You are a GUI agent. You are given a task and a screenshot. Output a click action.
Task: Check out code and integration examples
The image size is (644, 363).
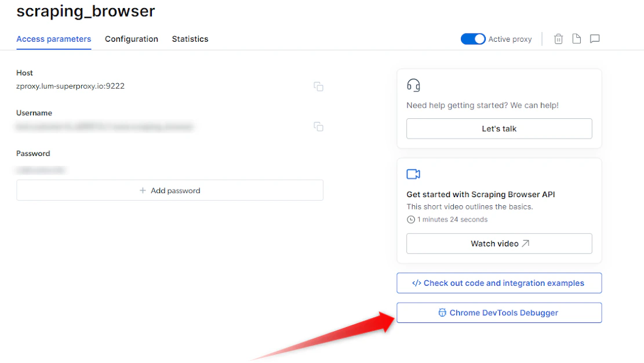point(499,283)
